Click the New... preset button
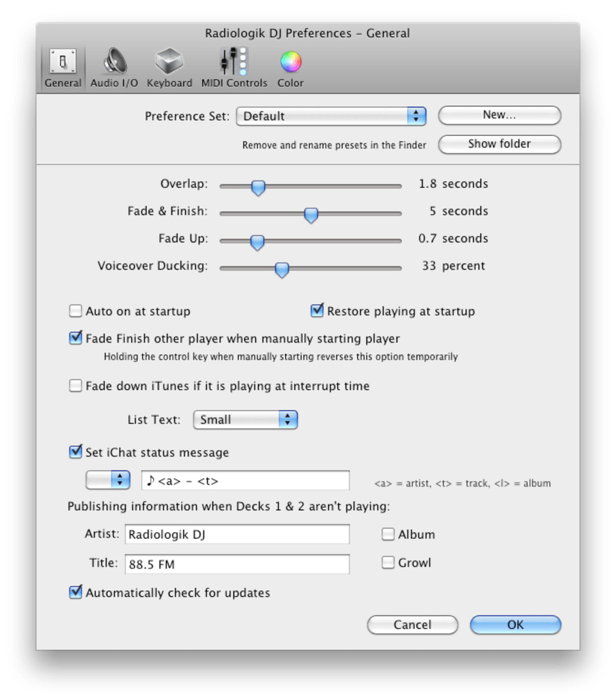 (499, 115)
